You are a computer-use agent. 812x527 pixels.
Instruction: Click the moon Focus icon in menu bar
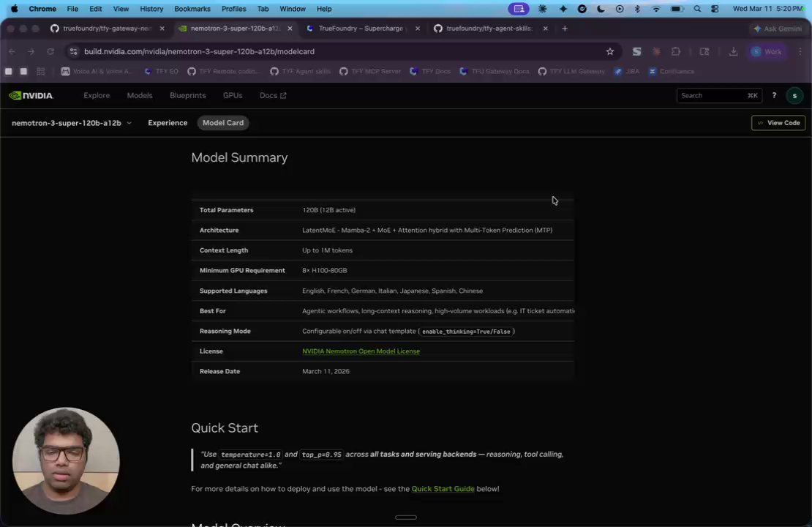[x=601, y=9]
